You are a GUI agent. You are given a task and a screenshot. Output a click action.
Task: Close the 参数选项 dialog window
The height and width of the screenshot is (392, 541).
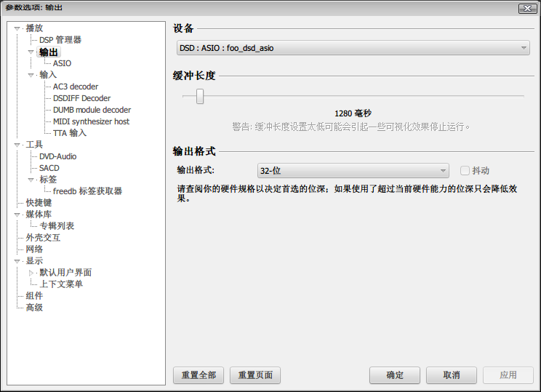coord(527,8)
